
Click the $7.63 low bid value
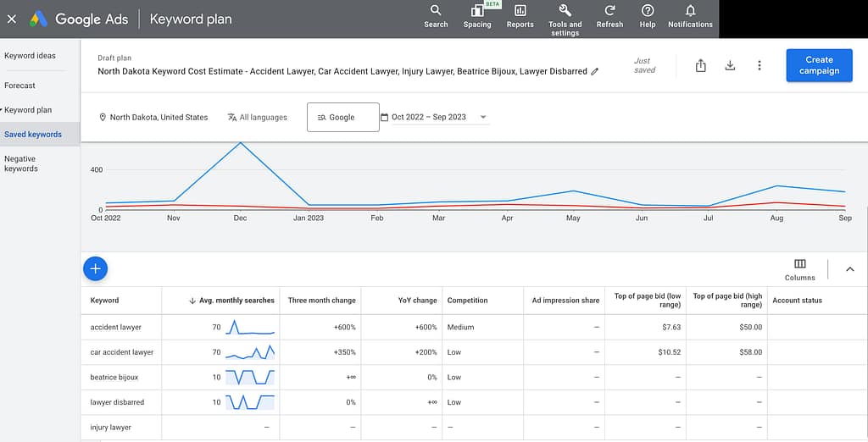coord(671,327)
